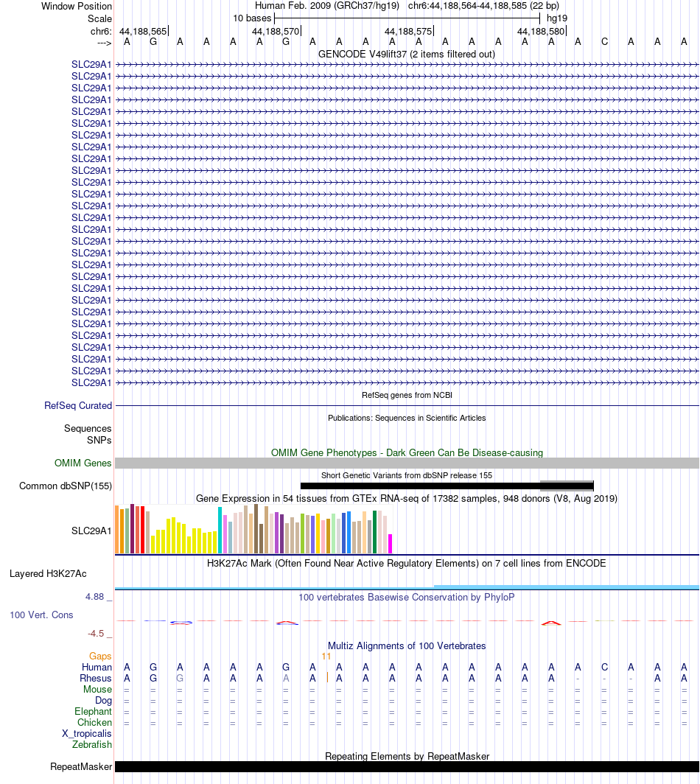Click the 44,188,580 coordinate label
The height and width of the screenshot is (784, 700).
(541, 31)
